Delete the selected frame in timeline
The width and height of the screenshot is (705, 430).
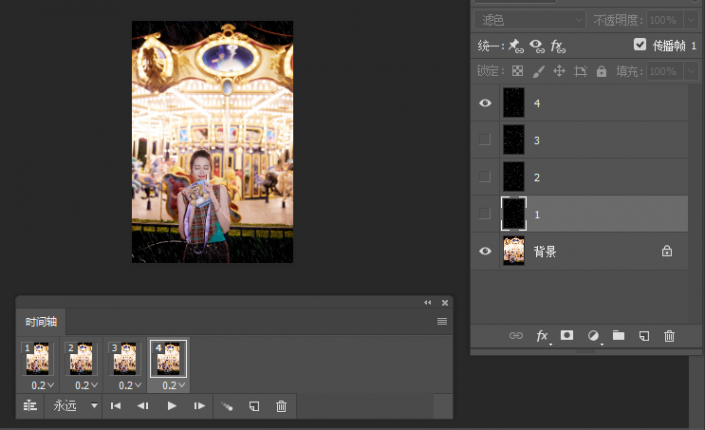[281, 406]
